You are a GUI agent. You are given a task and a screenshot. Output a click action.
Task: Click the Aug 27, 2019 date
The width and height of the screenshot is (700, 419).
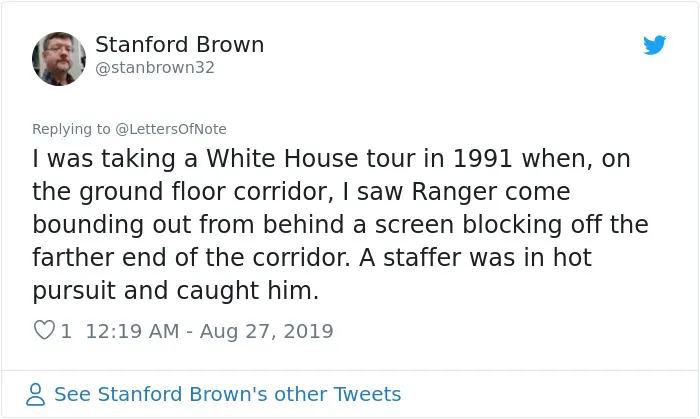click(x=267, y=331)
